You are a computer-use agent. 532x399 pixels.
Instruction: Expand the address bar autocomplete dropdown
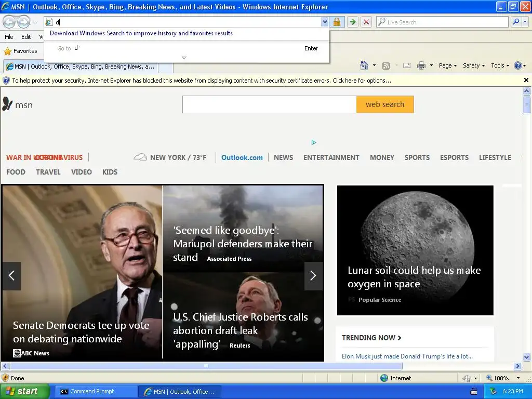[x=325, y=22]
